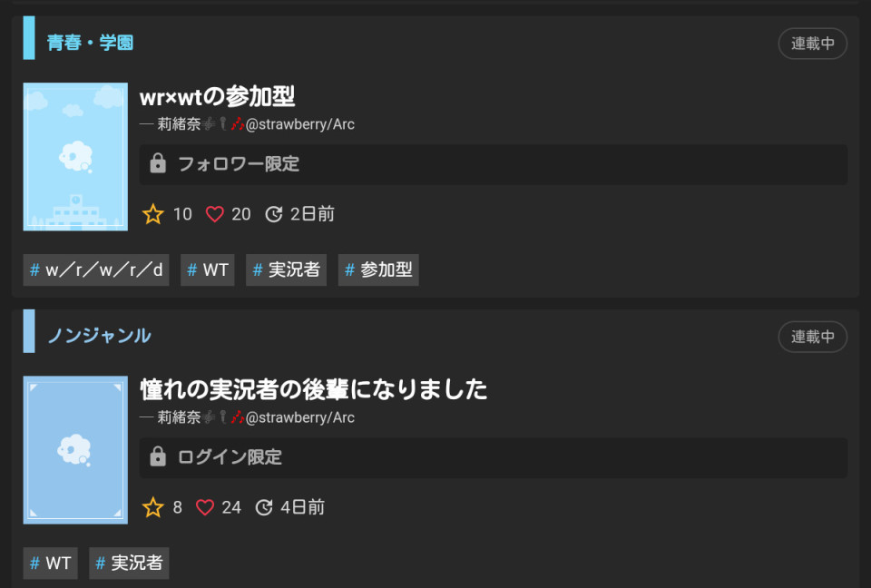This screenshot has width=871, height=588.
Task: Click the star icon on wr×wt story
Action: [152, 214]
